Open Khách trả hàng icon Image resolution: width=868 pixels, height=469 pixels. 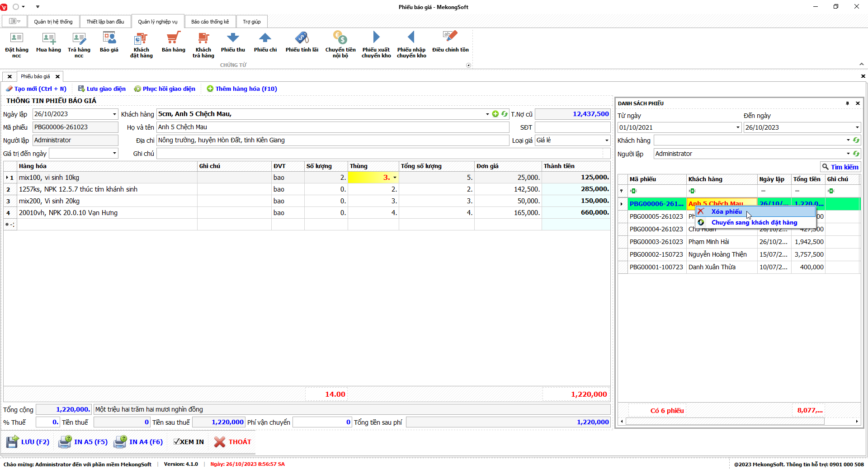203,38
